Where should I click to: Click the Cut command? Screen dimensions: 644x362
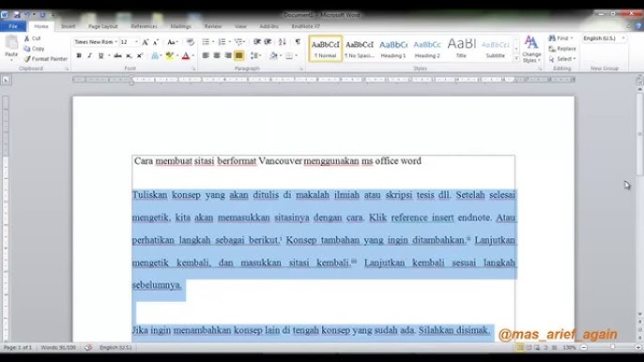tap(33, 38)
